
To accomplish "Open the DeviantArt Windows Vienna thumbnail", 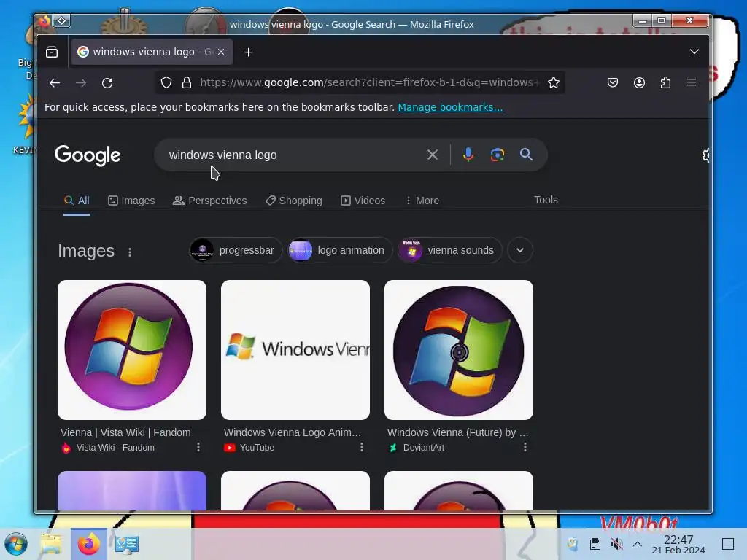I will pyautogui.click(x=459, y=350).
